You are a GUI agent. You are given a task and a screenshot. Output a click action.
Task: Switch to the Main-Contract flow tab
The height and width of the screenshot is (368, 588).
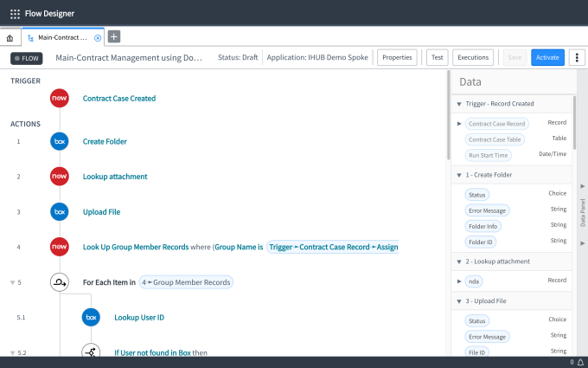[x=61, y=37]
